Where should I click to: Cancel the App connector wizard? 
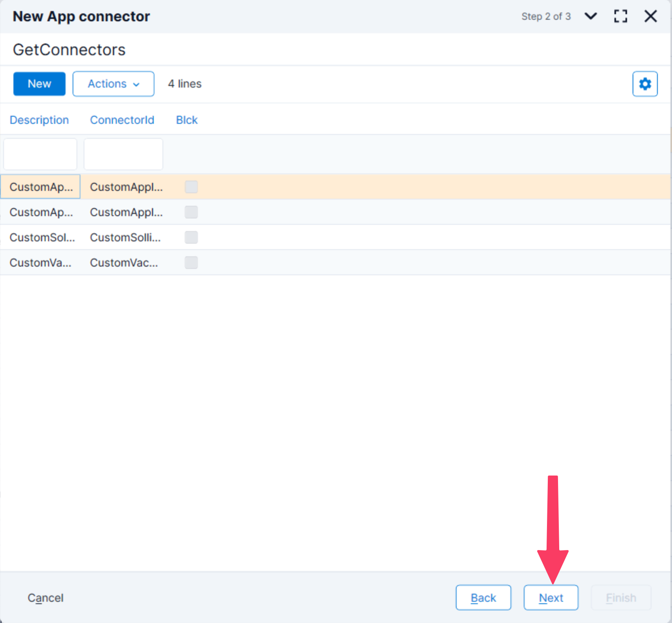45,598
